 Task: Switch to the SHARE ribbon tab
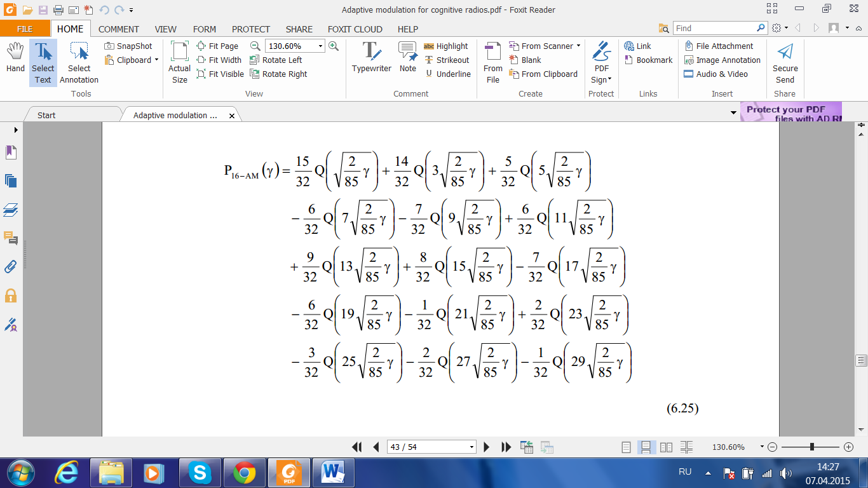[x=299, y=29]
